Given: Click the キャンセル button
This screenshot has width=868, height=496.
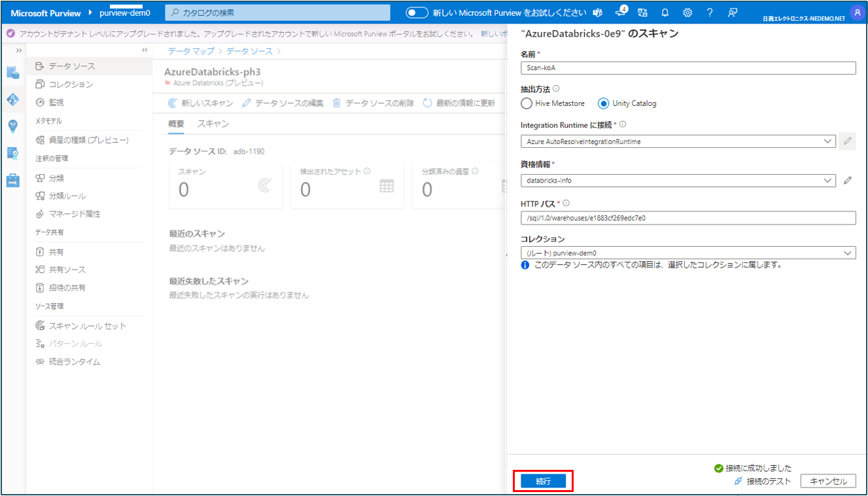Looking at the screenshot, I should tap(827, 481).
